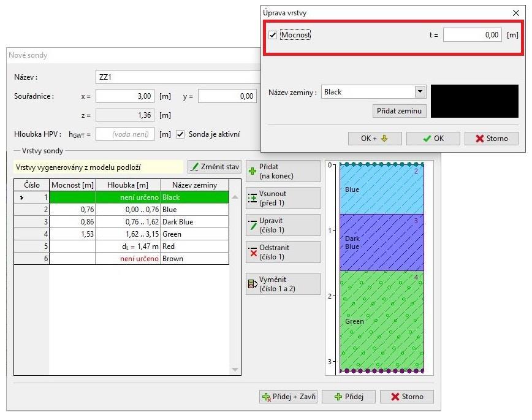Image resolution: width=532 pixels, height=420 pixels.
Task: Click the Číslo column header
Action: [x=32, y=185]
